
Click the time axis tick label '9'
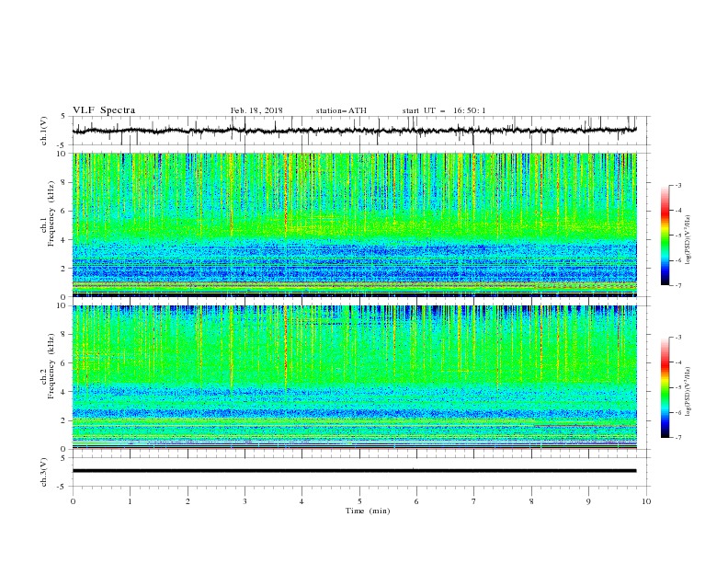tap(588, 501)
